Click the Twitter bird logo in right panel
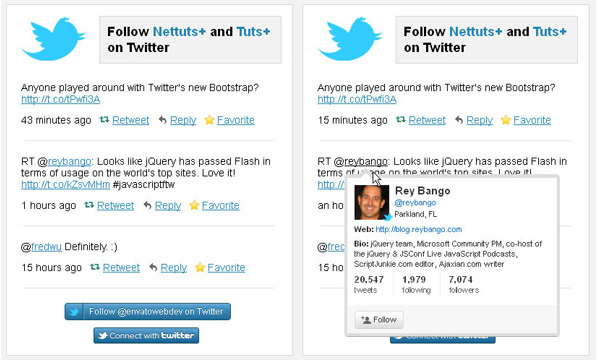This screenshot has height=360, width=598. (x=350, y=39)
